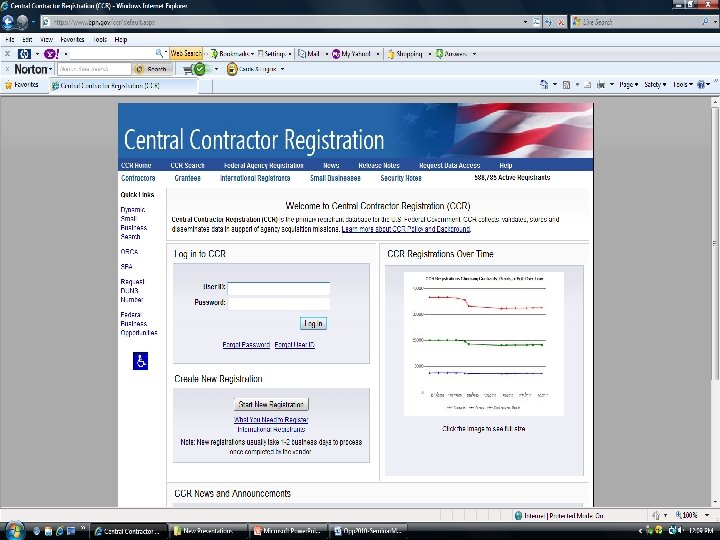720x540 pixels.
Task: Go to CCR Search in site navigation
Action: click(187, 165)
